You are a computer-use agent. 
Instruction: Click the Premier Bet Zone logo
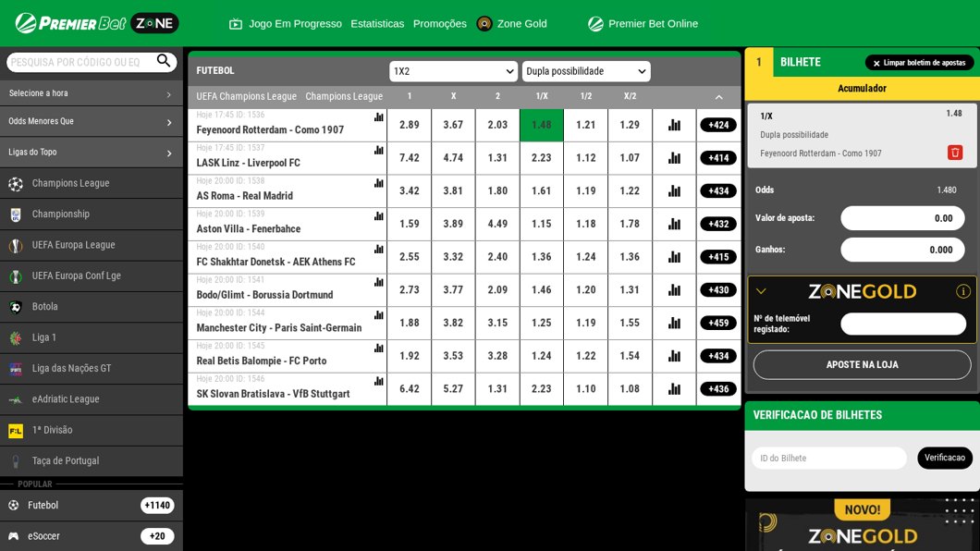[97, 23]
